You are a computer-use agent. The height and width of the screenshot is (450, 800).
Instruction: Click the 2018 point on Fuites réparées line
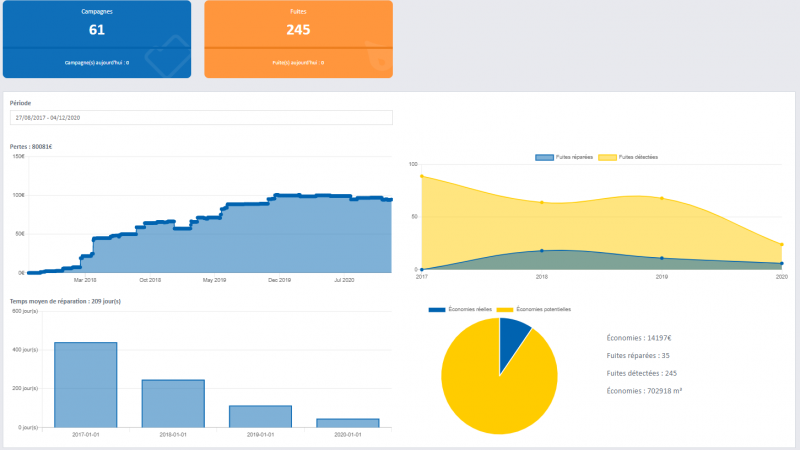(542, 251)
